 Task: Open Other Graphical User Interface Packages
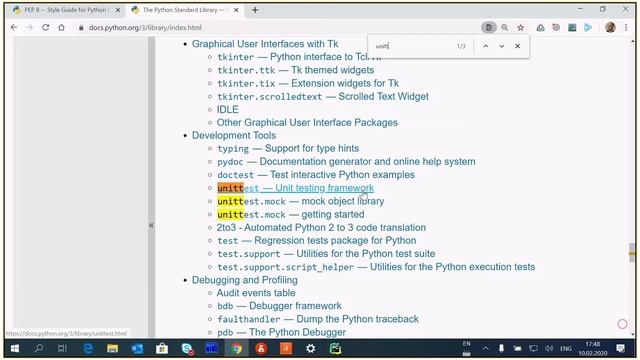307,122
